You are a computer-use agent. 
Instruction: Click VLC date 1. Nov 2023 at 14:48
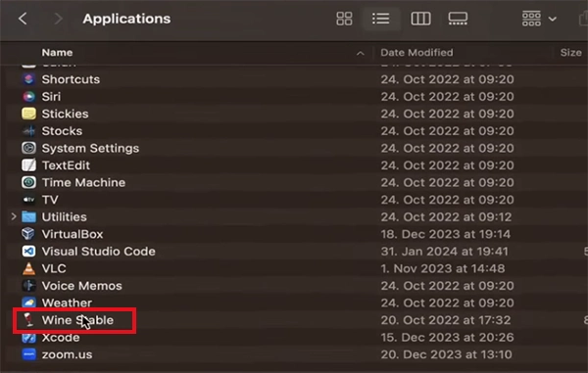tap(443, 268)
